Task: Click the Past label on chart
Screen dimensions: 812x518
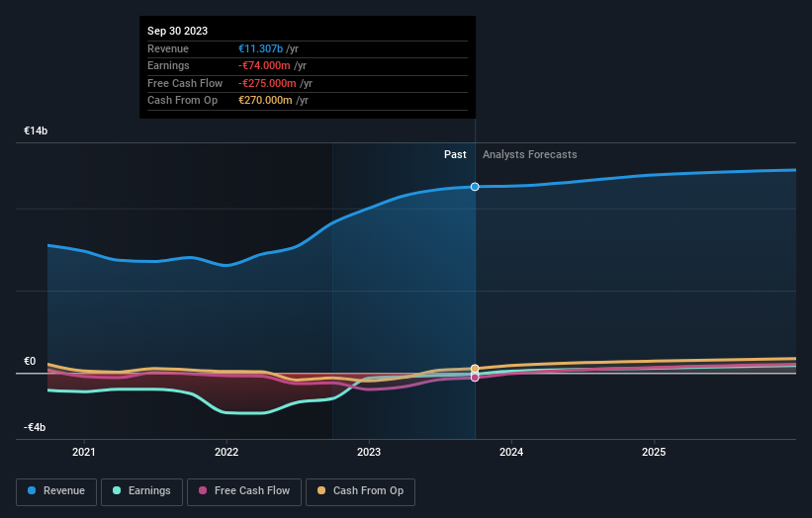Action: pyautogui.click(x=455, y=154)
